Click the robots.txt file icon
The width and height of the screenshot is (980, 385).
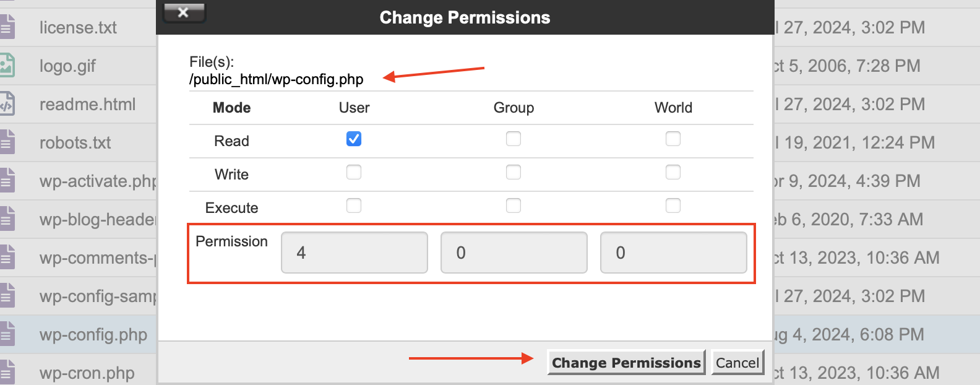(9, 142)
